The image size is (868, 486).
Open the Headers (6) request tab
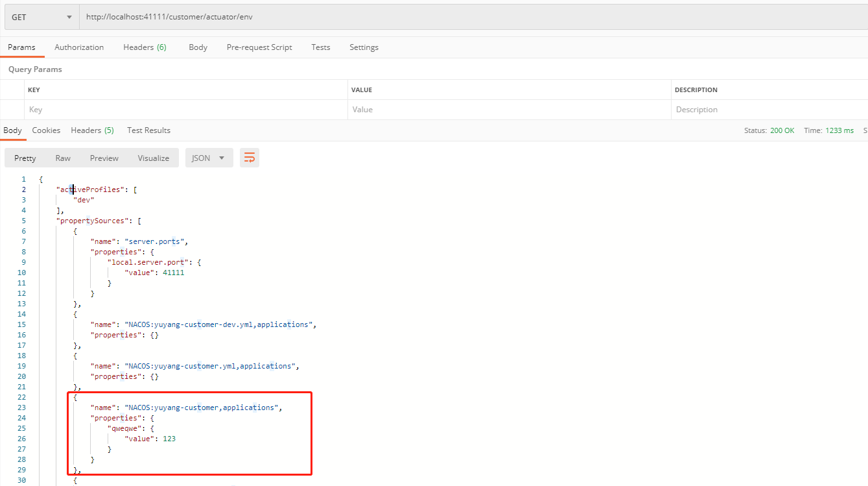pos(145,47)
